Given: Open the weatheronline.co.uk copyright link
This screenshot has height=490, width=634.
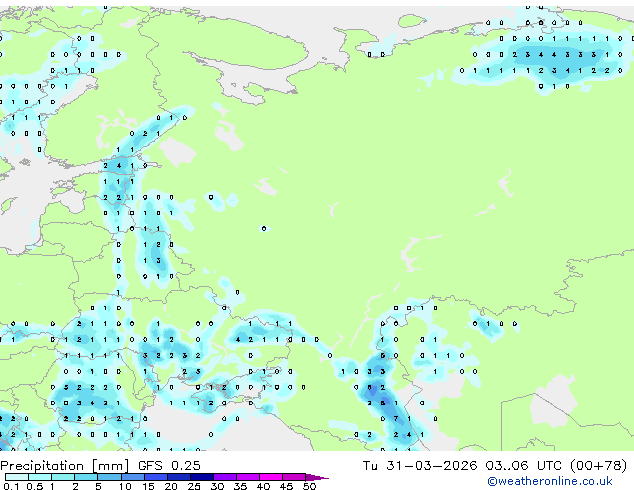Looking at the screenshot, I should pos(550,481).
